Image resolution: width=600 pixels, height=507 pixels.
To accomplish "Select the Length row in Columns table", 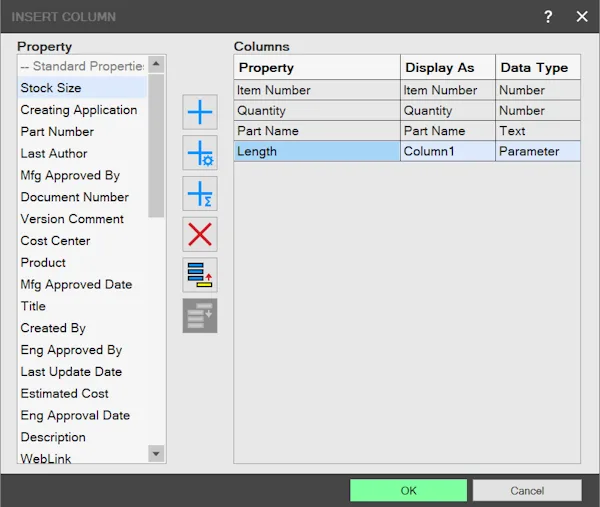I will 407,151.
